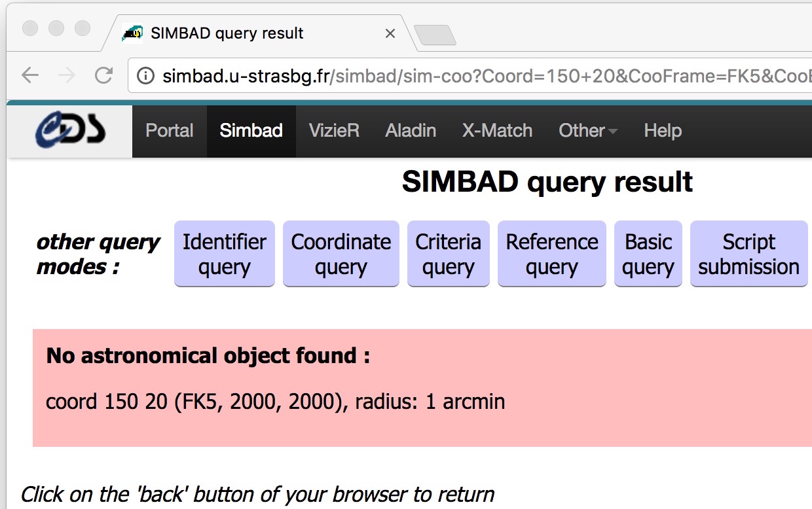Click the Coordinate query button
Screen dimensions: 812x509
coord(341,254)
